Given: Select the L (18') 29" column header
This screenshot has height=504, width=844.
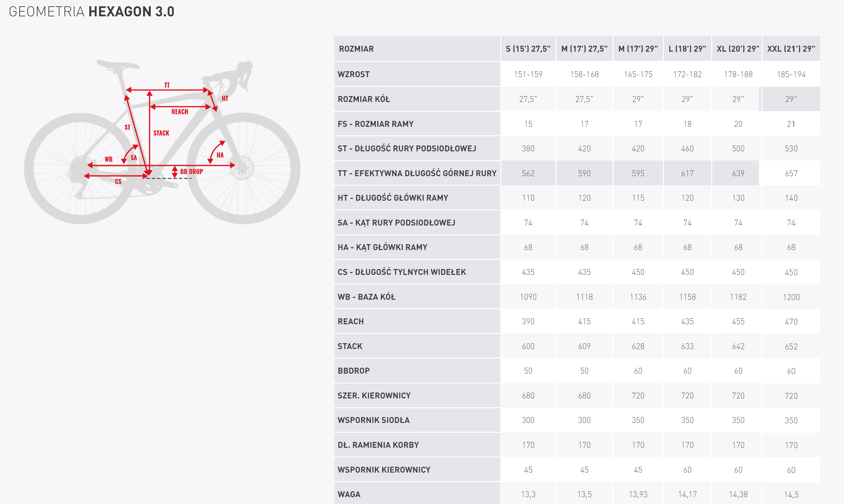Looking at the screenshot, I should [687, 49].
